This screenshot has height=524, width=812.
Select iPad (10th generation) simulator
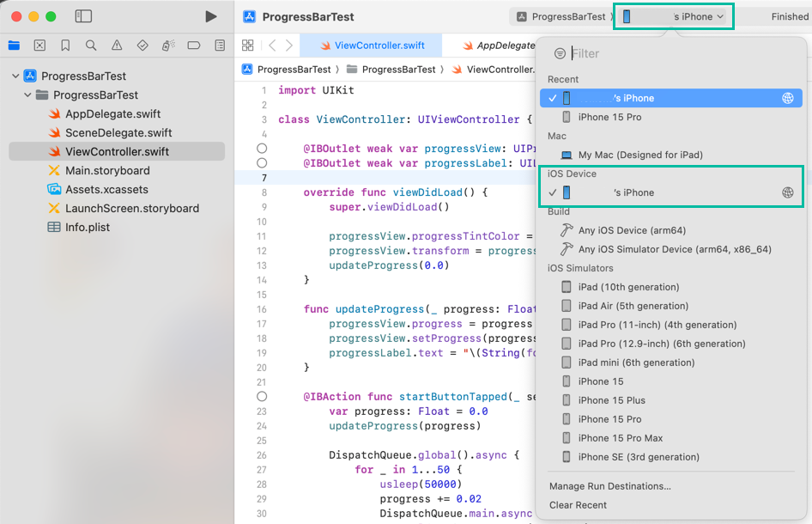tap(671, 287)
